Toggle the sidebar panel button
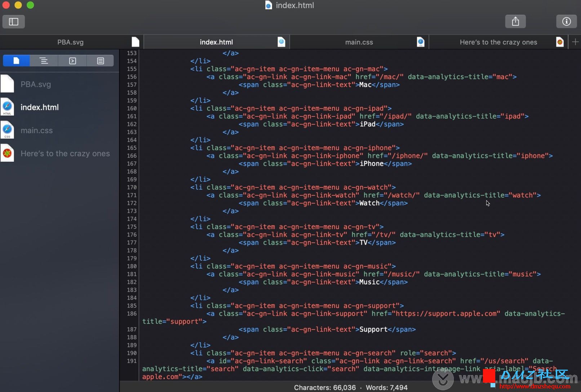Image resolution: width=581 pixels, height=392 pixels. 14,22
